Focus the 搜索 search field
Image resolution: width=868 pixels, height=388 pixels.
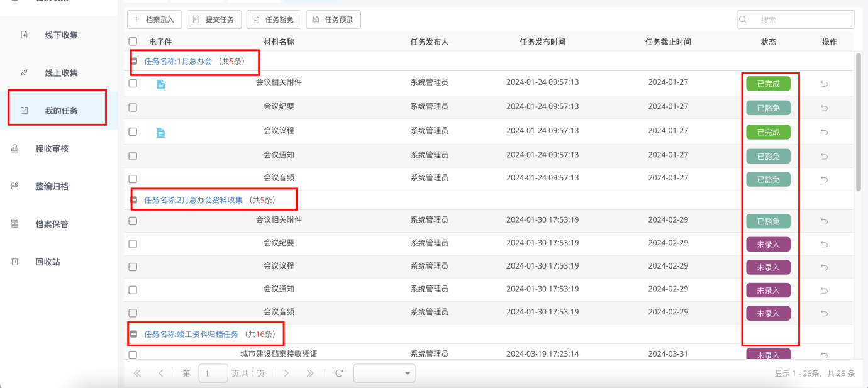[796, 19]
